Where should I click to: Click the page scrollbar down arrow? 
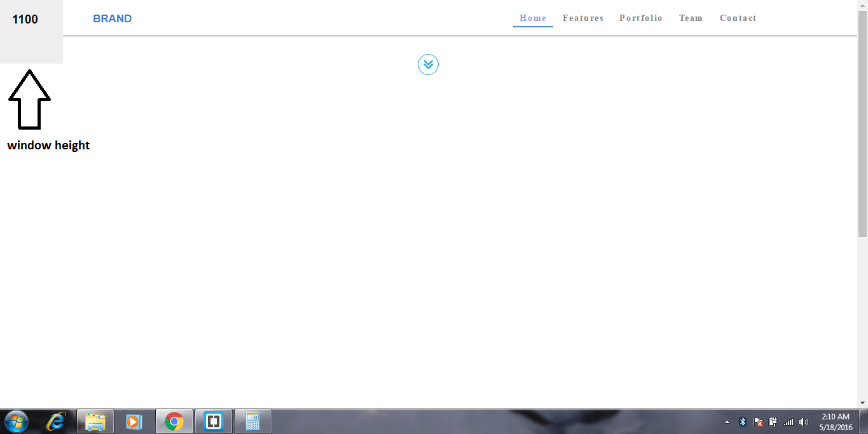pos(862,403)
